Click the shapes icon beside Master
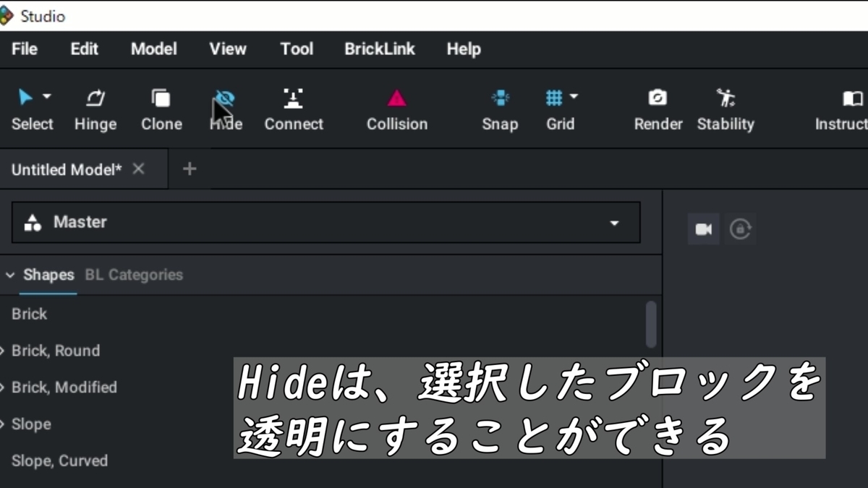868x488 pixels. (x=33, y=222)
